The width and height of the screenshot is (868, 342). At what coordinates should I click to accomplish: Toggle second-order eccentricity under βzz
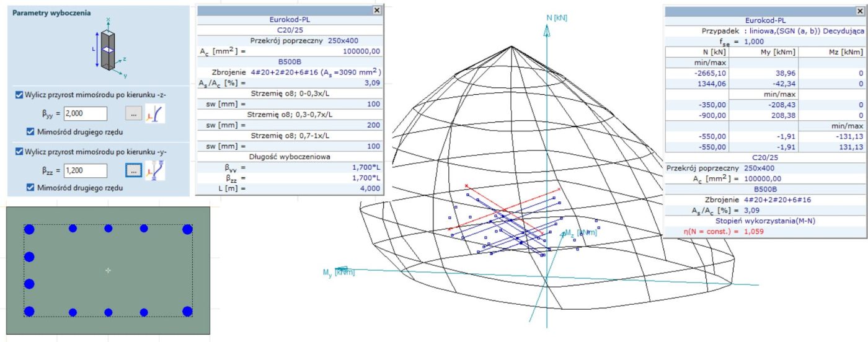31,188
